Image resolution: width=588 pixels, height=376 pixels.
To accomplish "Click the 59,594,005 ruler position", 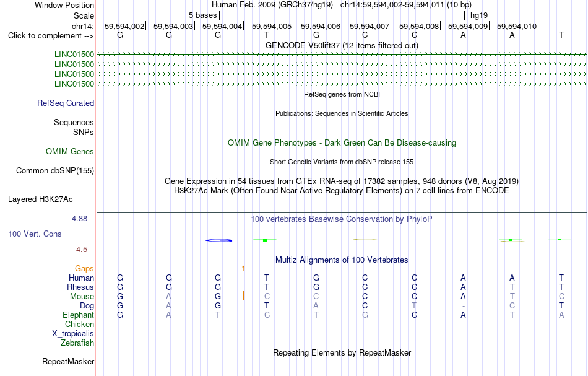I will coord(272,26).
